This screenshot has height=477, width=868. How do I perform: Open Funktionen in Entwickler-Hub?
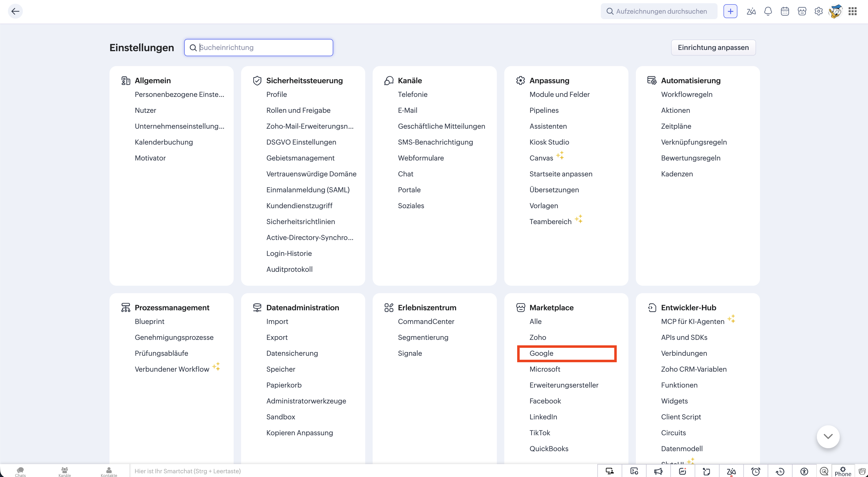679,385
